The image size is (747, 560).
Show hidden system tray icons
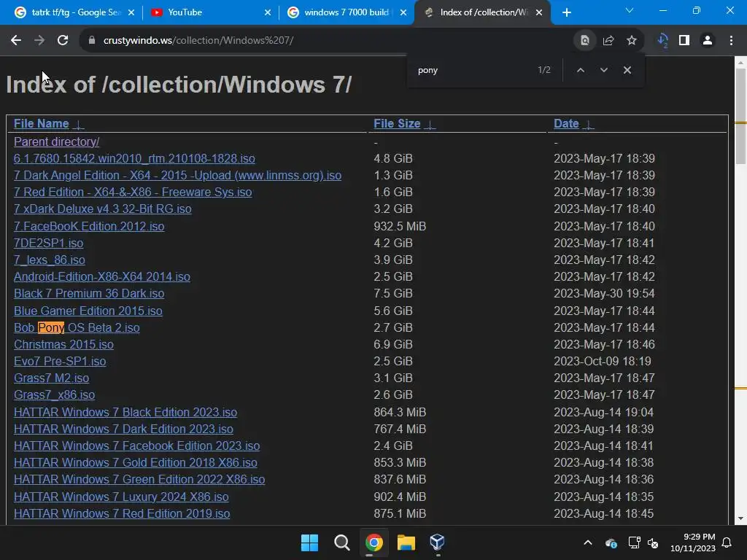coord(588,542)
